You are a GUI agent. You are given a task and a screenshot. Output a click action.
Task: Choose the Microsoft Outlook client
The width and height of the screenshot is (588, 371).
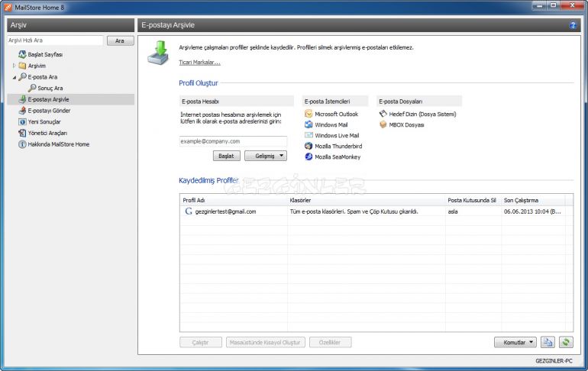tap(331, 114)
